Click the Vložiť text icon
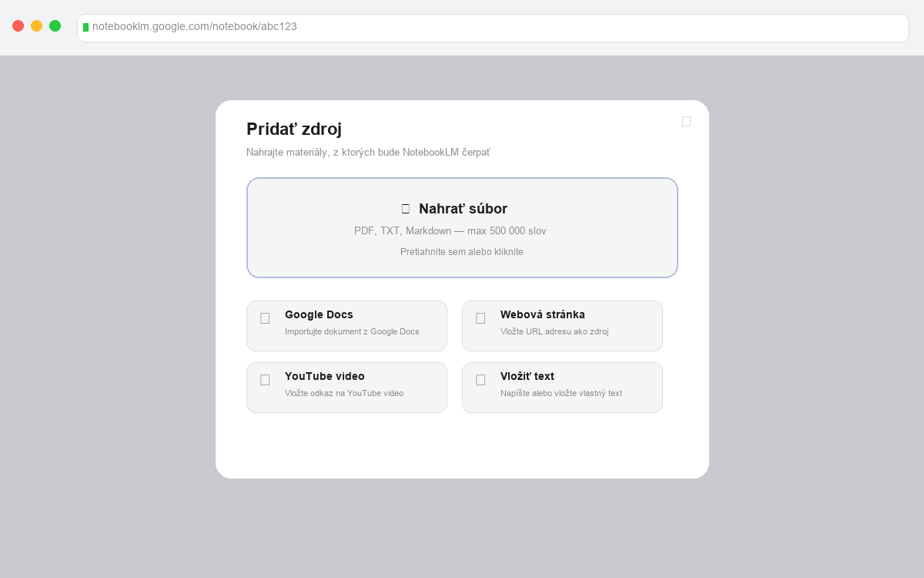Screen dimensions: 924x578 point(480,379)
